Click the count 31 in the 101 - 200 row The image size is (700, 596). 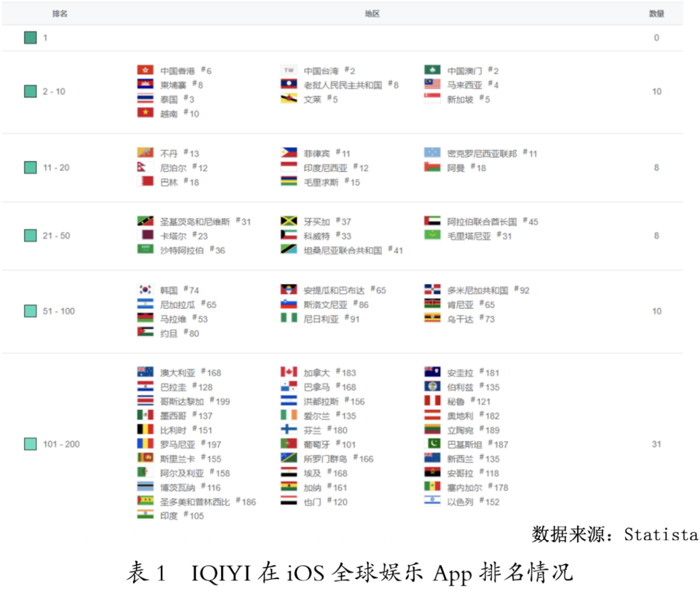(x=656, y=444)
